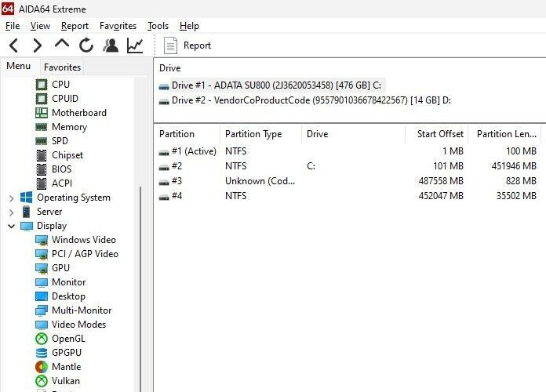This screenshot has width=546, height=392.
Task: Expand the Server tree node
Action: 12,212
